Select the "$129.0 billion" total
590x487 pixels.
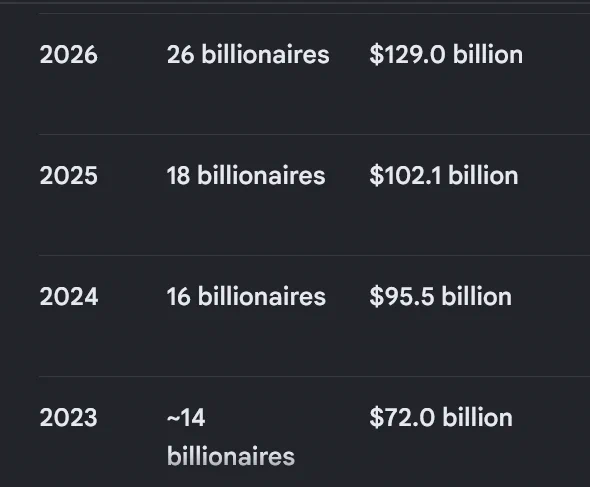(x=446, y=55)
